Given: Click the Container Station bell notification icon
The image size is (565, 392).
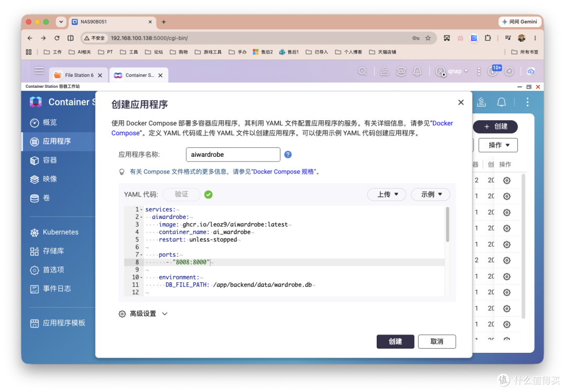Looking at the screenshot, I should point(501,102).
